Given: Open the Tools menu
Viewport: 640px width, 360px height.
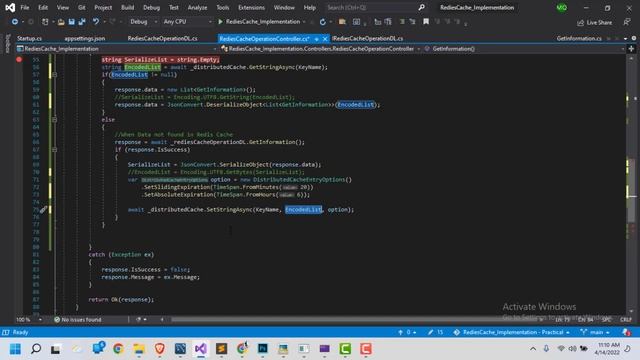Looking at the screenshot, I should 222,7.
